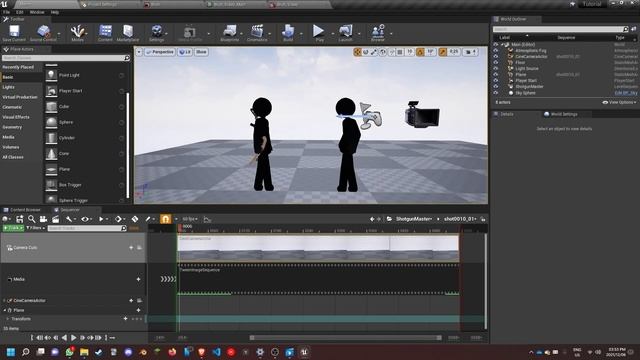Click the Sequencer timeline zoom range scrollbar
The width and height of the screenshot is (640, 360).
pos(346,338)
